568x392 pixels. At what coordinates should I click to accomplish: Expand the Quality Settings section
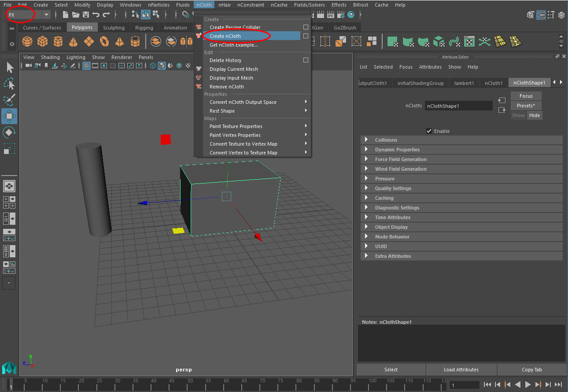click(x=461, y=188)
